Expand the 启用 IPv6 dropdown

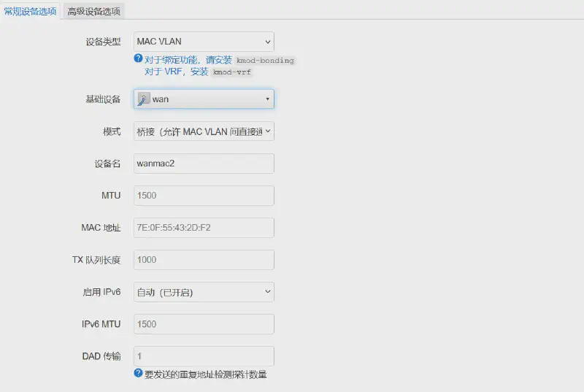[204, 292]
